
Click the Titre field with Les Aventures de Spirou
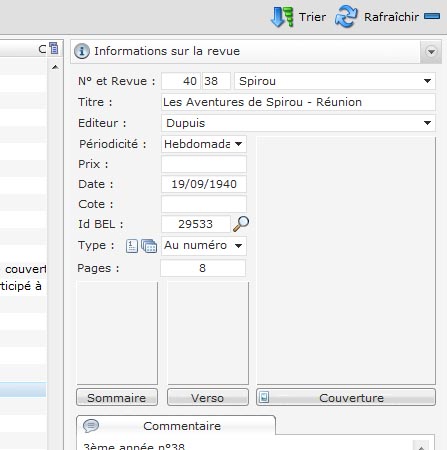298,102
